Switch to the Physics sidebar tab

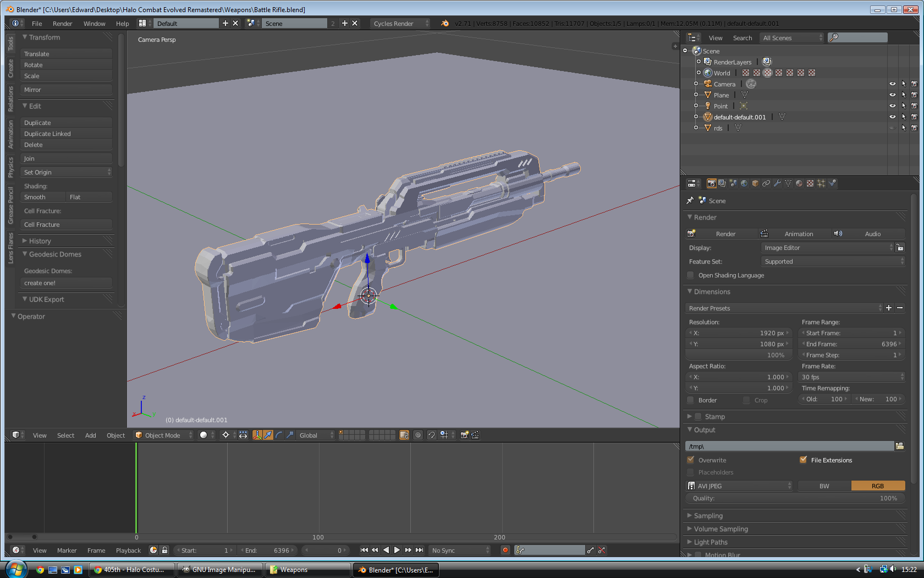[10, 167]
